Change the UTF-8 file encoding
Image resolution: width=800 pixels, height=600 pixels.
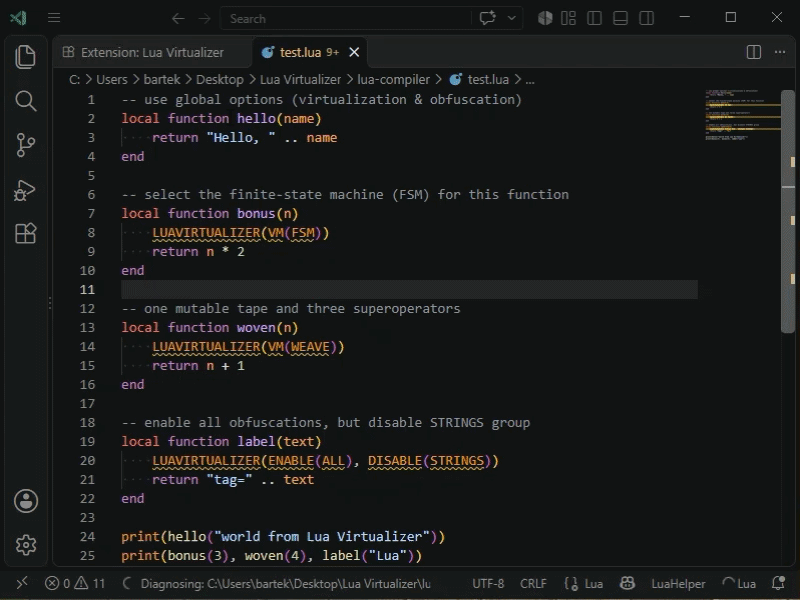pos(488,583)
